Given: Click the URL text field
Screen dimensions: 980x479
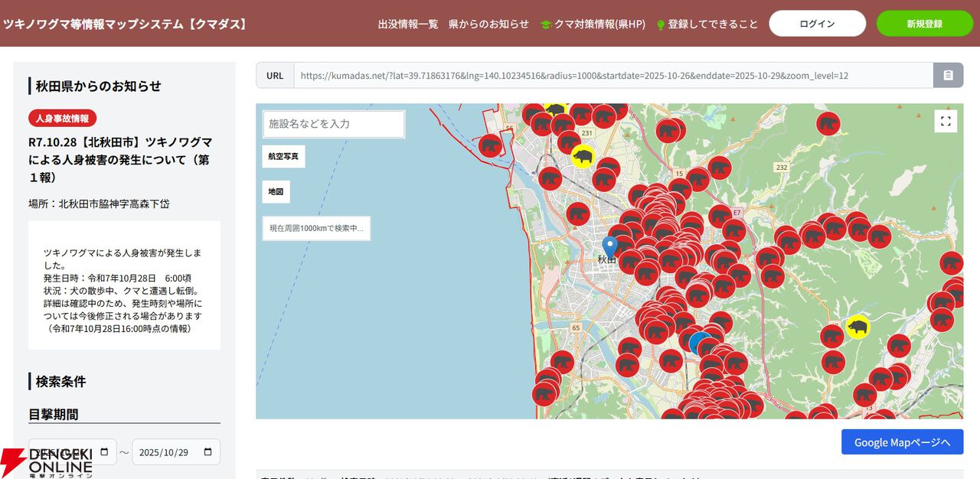Looking at the screenshot, I should [x=612, y=75].
